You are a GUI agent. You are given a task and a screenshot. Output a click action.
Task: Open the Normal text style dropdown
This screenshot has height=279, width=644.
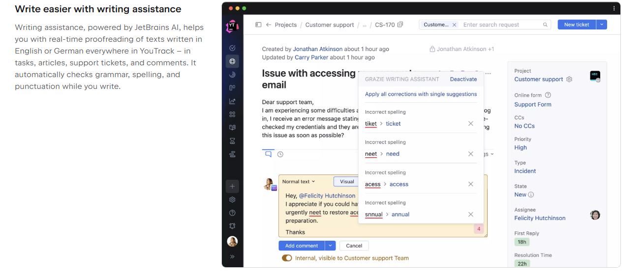point(299,181)
